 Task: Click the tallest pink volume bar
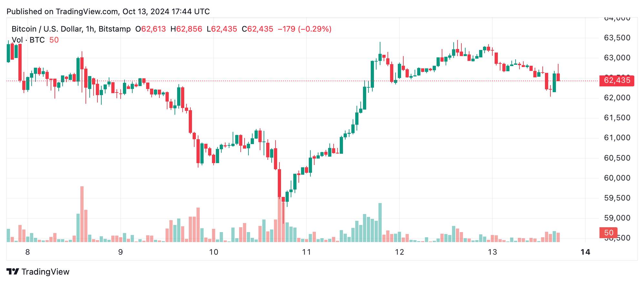82,214
